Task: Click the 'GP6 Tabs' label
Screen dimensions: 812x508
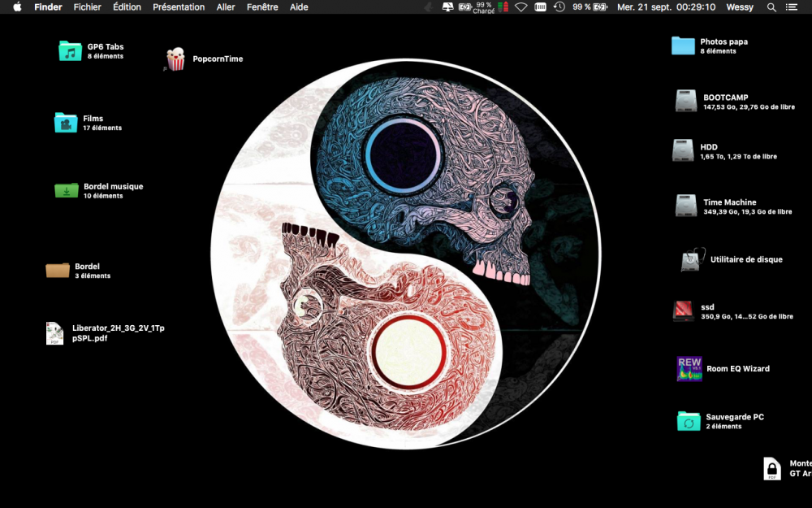Action: point(105,46)
